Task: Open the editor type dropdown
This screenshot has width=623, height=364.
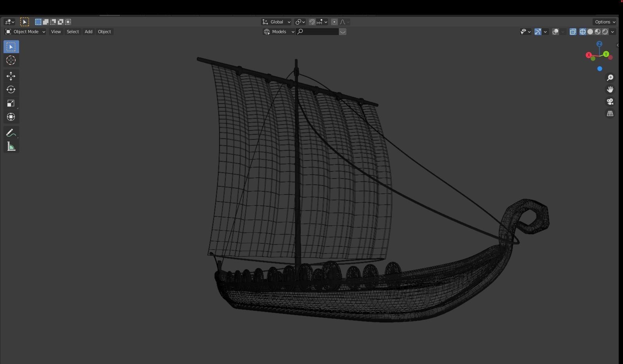Action: tap(9, 22)
